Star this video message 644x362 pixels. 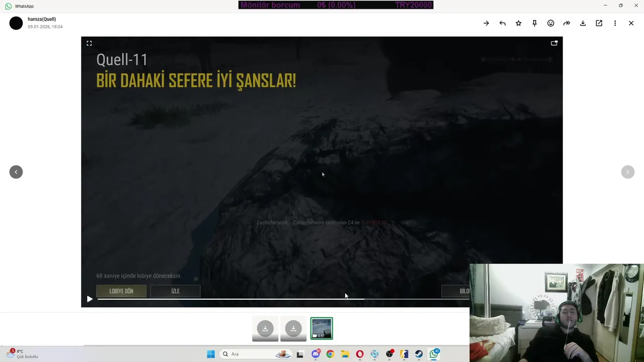518,23
